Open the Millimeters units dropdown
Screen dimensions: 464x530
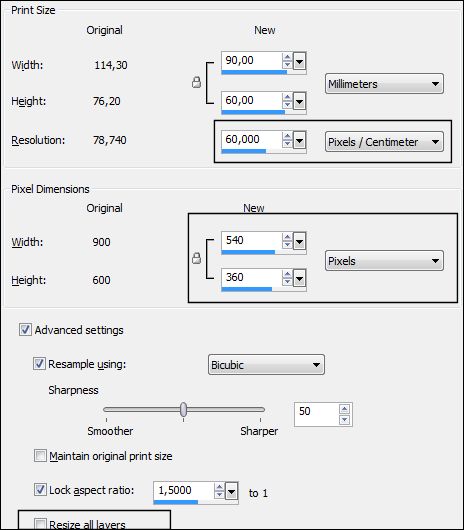pos(384,83)
